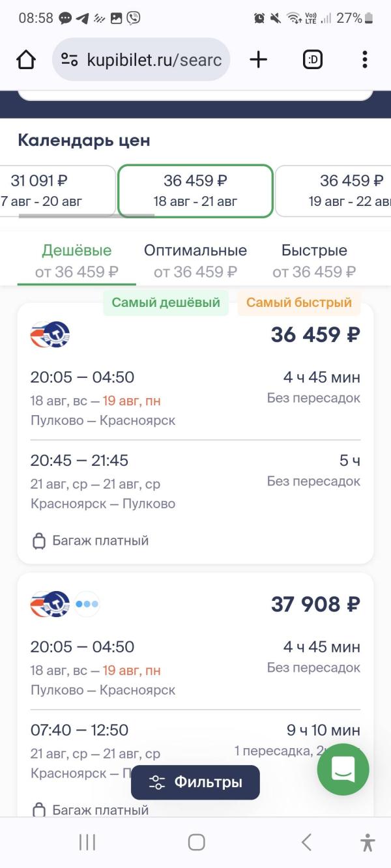
Task: Tap the kupibilet.ru address bar
Action: pyautogui.click(x=154, y=60)
